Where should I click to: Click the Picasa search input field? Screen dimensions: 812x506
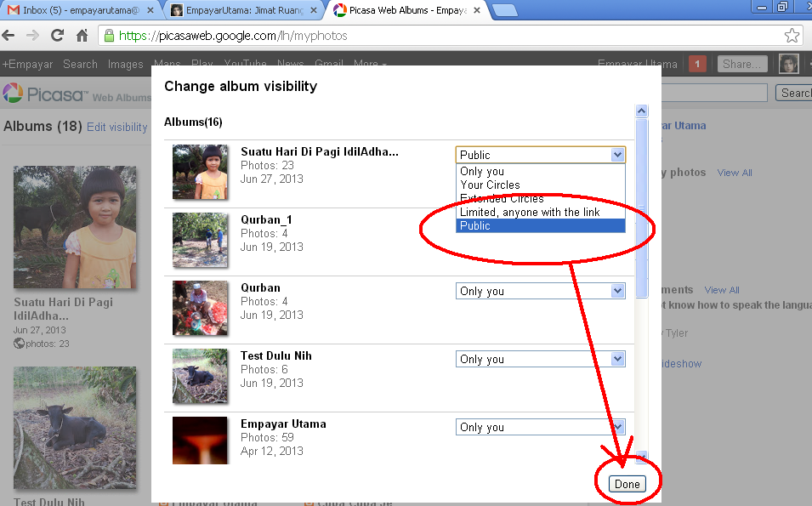(x=714, y=94)
